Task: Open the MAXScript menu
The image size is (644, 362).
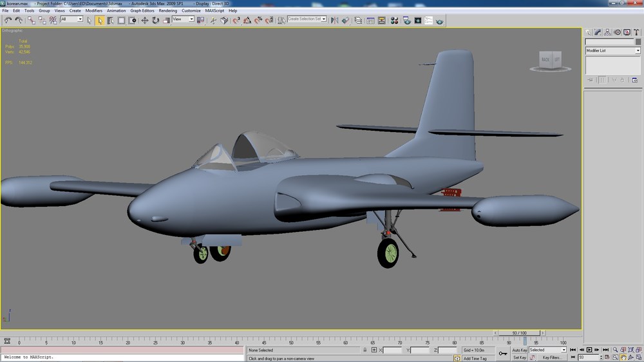Action: (x=214, y=11)
